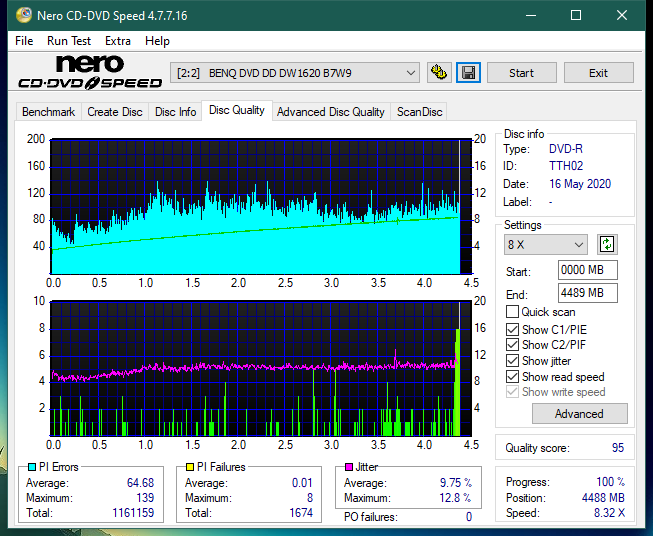
Task: Switch to the Disc Info tab
Action: tap(175, 112)
